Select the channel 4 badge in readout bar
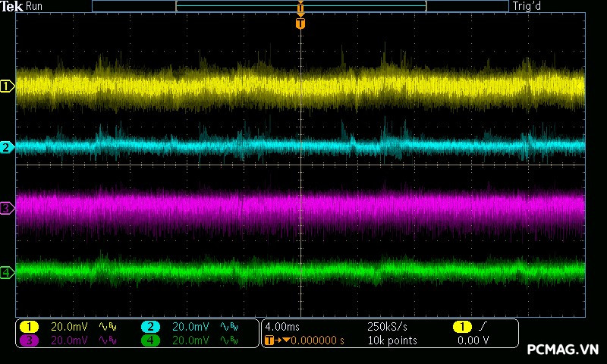607x364 pixels. (150, 340)
